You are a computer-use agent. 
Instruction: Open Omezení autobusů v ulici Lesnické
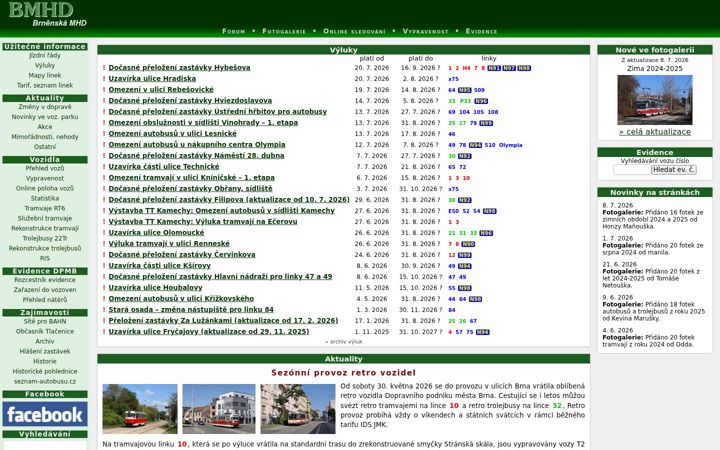tap(172, 134)
